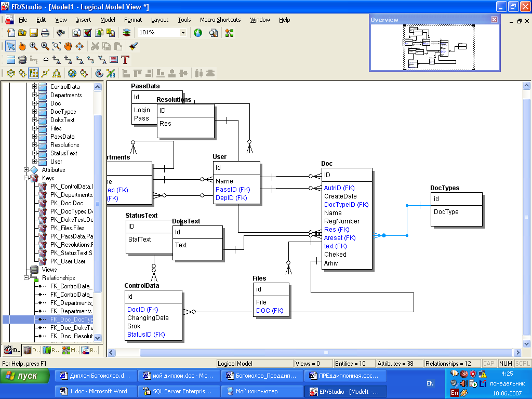This screenshot has height=399, width=532.
Task: Open a file with the Open folder icon
Action: coord(22,33)
